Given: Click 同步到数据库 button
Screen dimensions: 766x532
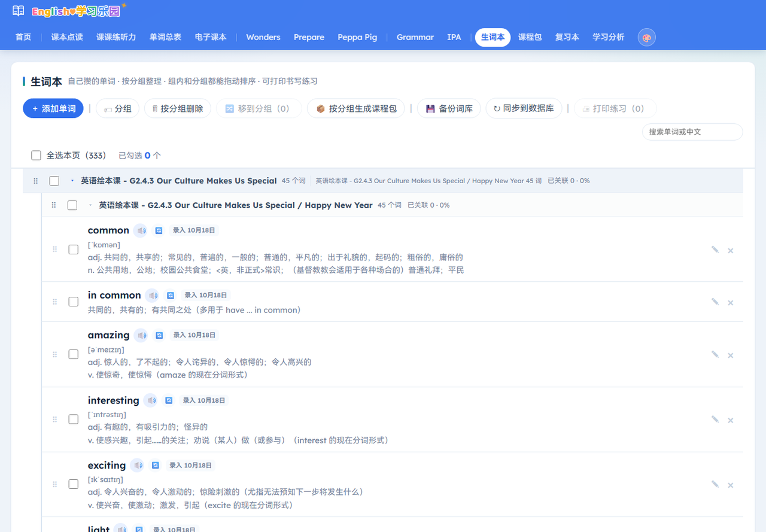Looking at the screenshot, I should click(x=524, y=108).
